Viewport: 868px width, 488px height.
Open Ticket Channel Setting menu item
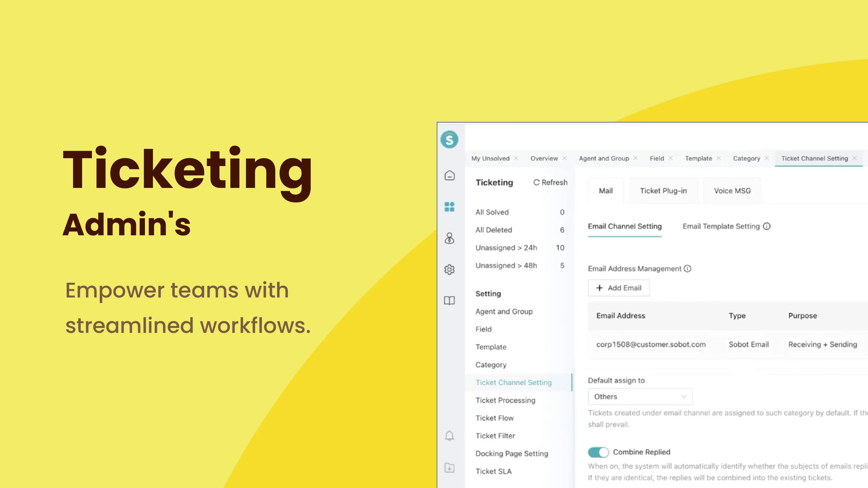[x=513, y=382]
